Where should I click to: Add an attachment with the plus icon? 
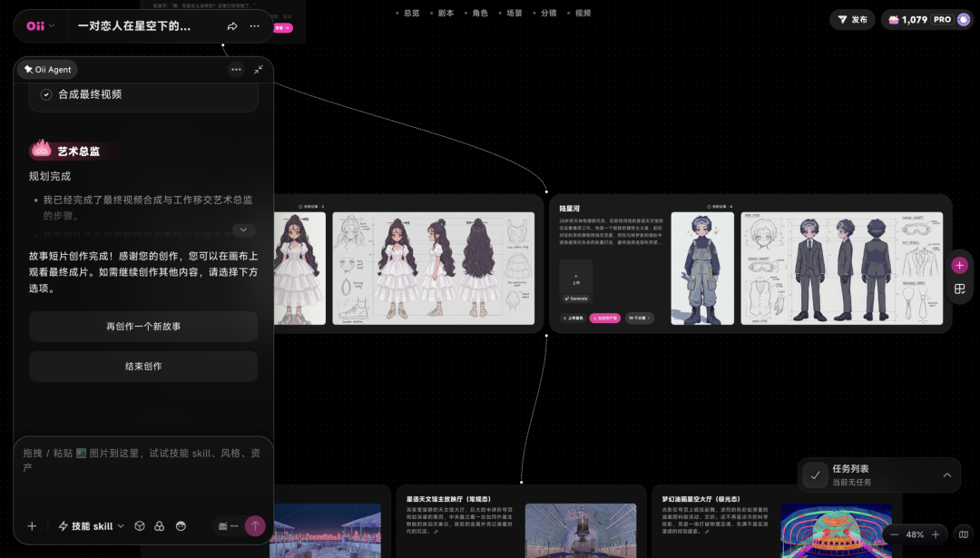(32, 526)
